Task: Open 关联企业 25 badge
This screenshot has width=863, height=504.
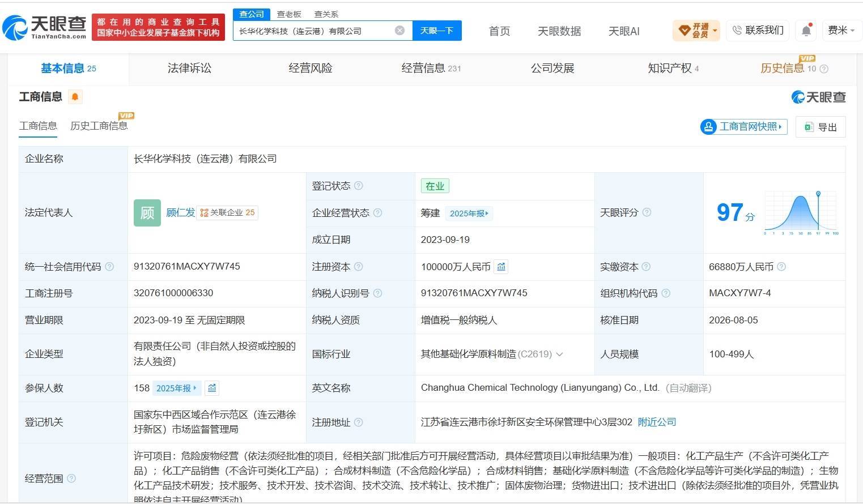Action: (227, 213)
